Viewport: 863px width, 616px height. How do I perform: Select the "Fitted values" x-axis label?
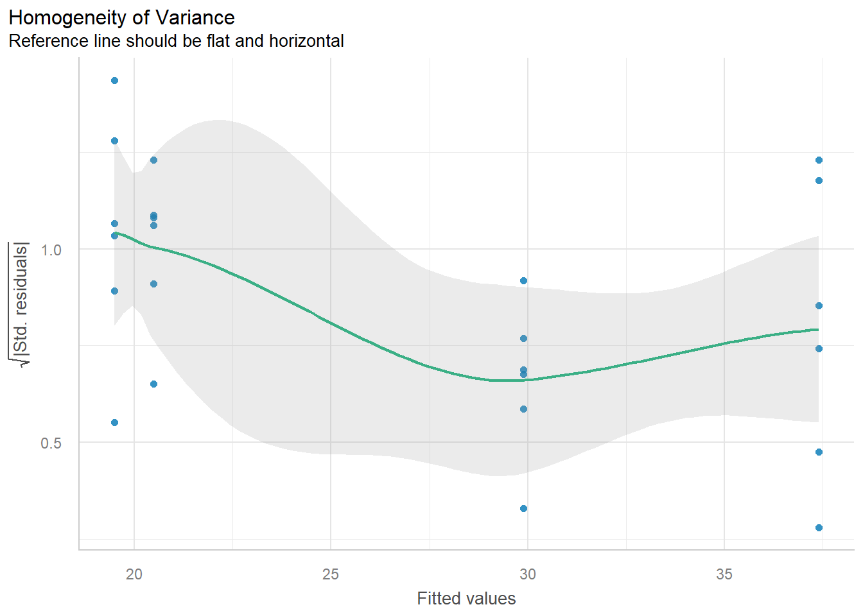point(466,598)
